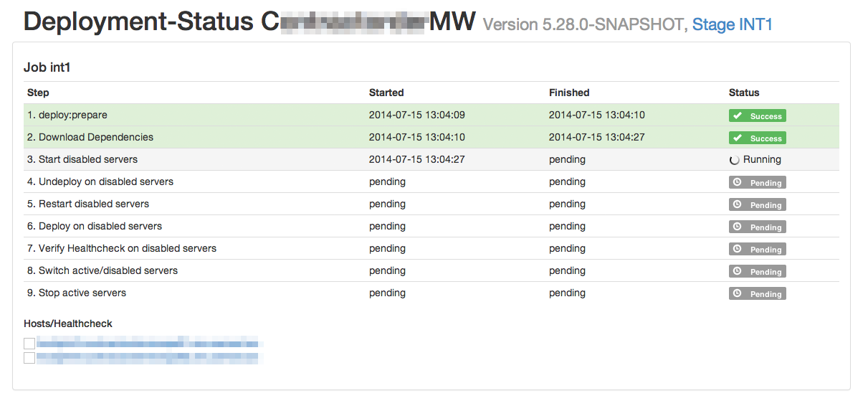Toggle the second host healthcheck checkbox
Screen dimensions: 868x406
point(29,357)
